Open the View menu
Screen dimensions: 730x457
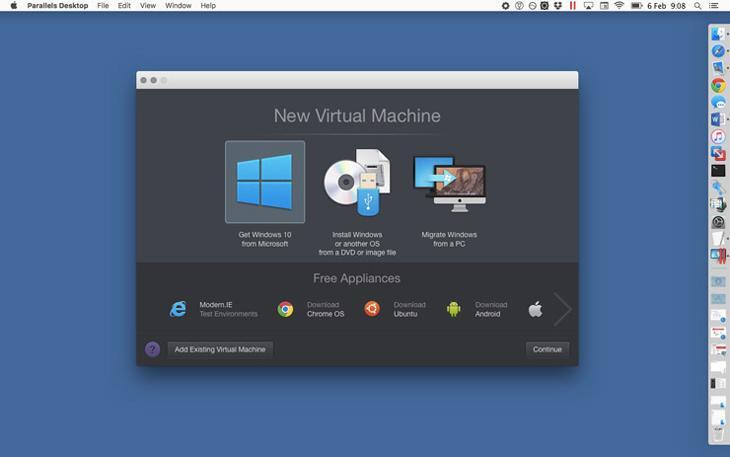click(x=148, y=6)
